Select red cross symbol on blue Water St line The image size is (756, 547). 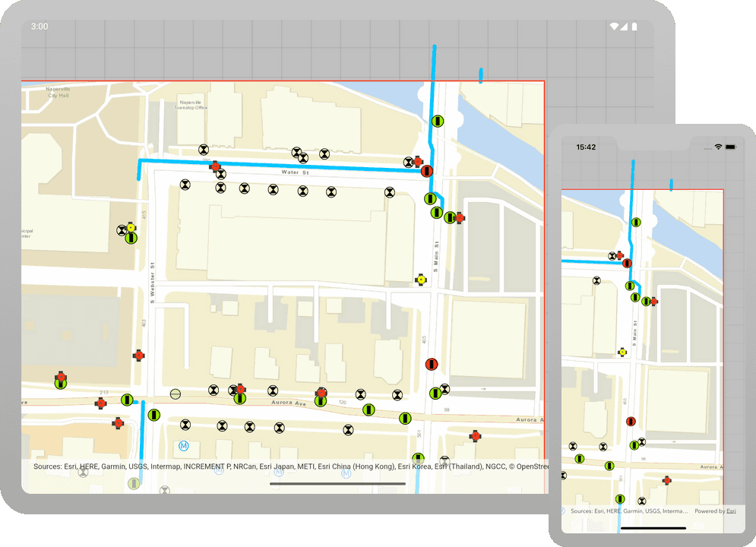coord(215,166)
